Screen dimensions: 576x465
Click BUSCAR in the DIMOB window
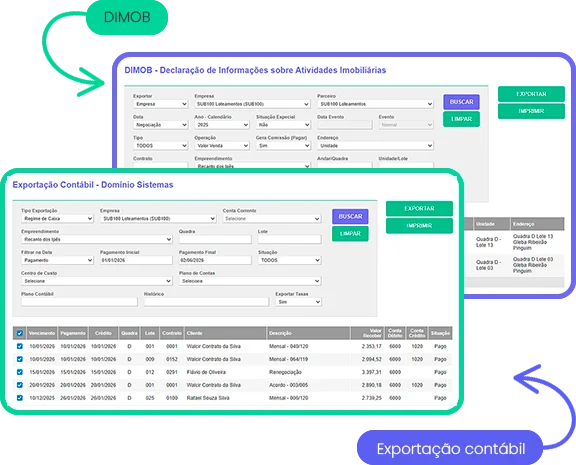tap(461, 102)
